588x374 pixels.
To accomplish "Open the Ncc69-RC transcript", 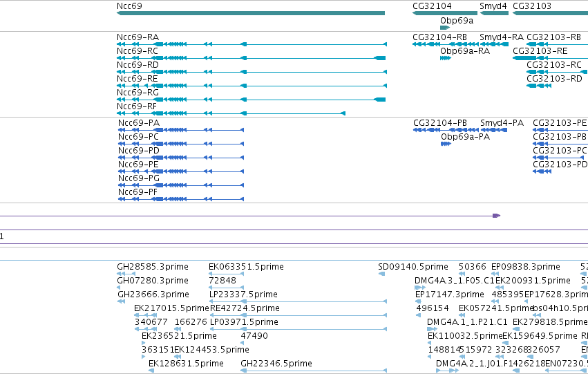I will click(251, 58).
